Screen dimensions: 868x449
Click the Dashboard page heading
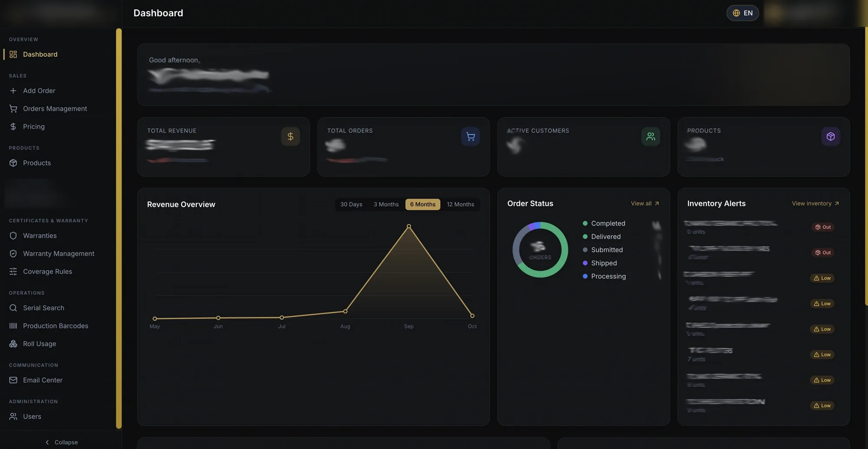(158, 13)
